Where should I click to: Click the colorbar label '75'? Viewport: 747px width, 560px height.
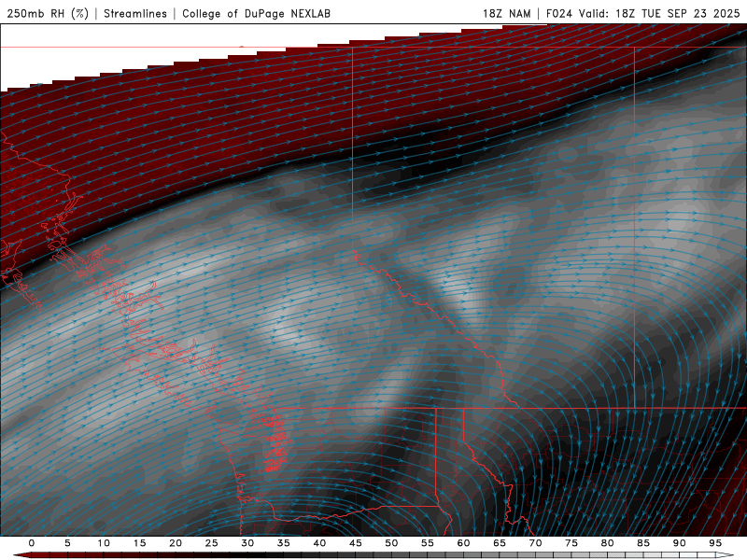pos(571,543)
